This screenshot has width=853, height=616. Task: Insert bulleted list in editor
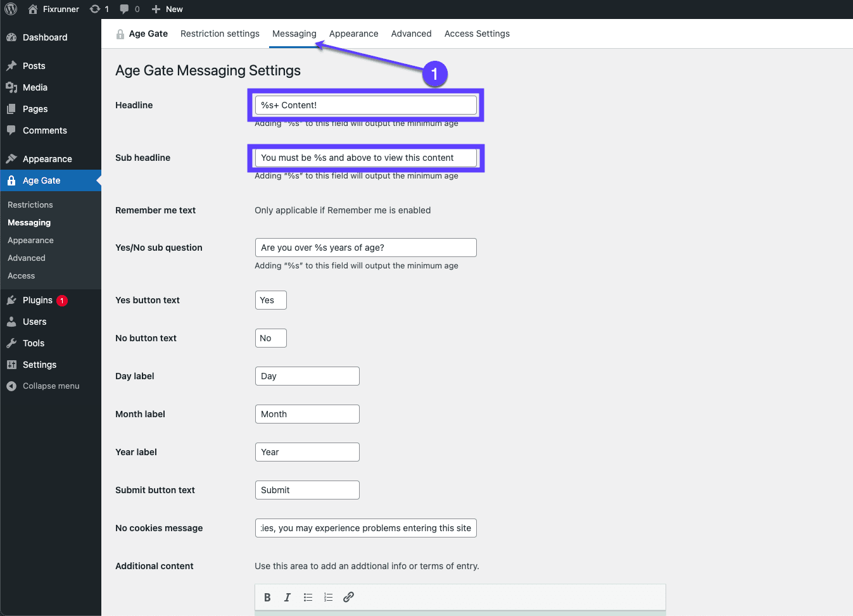[x=308, y=597]
